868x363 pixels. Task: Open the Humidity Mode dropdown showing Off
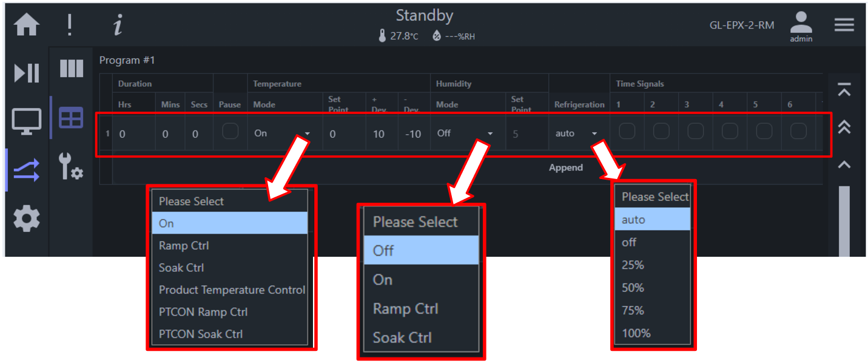[465, 134]
